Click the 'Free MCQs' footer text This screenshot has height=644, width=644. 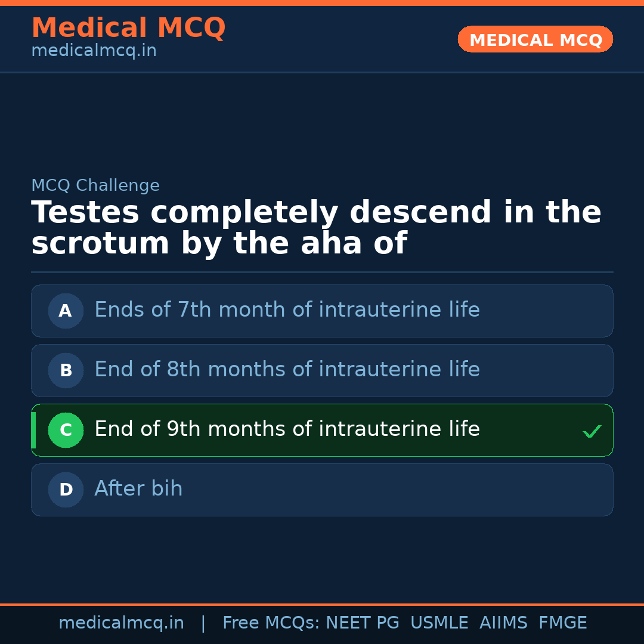pos(271,623)
